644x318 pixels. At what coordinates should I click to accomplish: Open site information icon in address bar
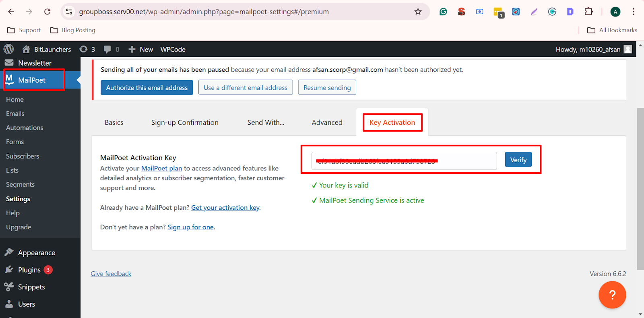click(x=69, y=12)
